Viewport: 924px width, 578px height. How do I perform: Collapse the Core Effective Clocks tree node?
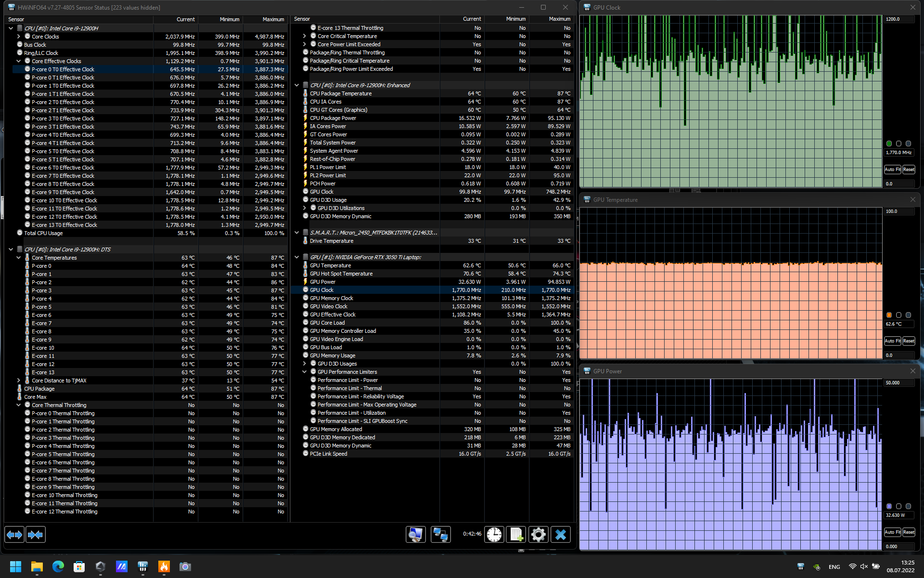pyautogui.click(x=19, y=61)
